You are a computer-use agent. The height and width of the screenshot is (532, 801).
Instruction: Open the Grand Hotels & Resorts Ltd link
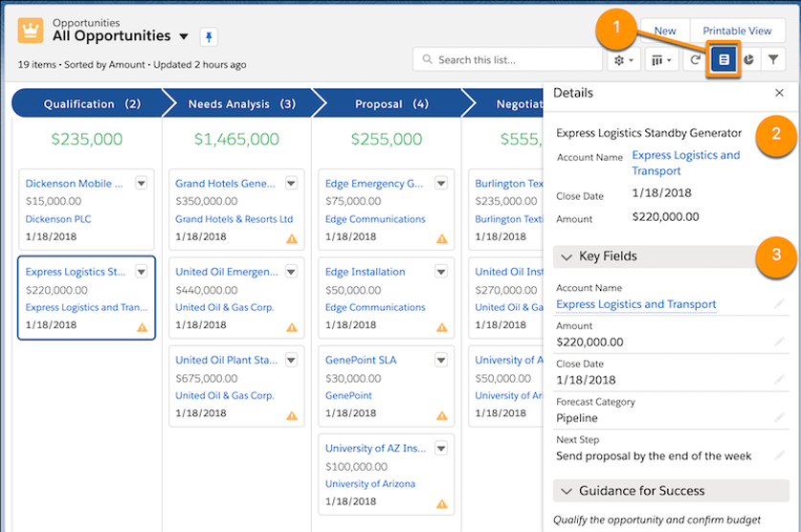pos(234,219)
